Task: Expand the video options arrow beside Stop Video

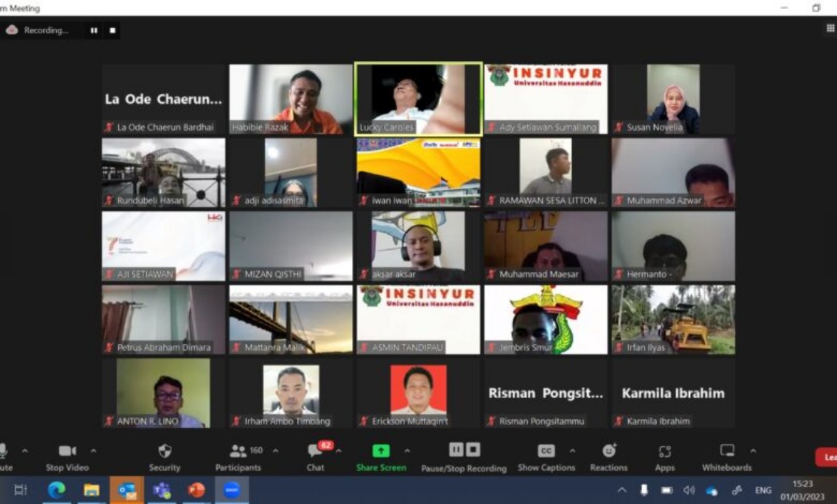Action: point(94,451)
